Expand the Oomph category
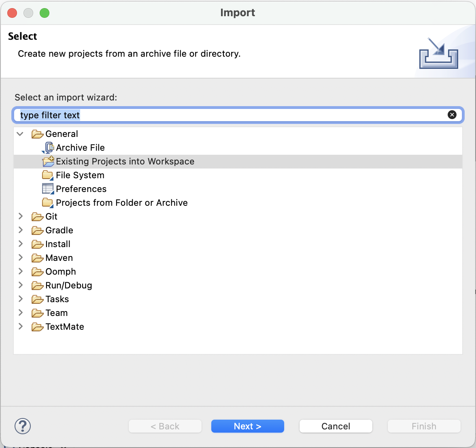 point(20,271)
